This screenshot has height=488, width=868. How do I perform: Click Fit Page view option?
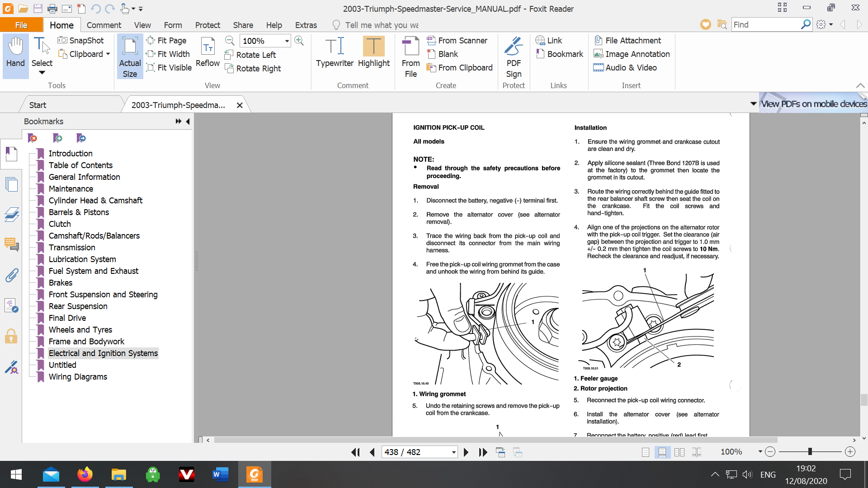tap(166, 40)
